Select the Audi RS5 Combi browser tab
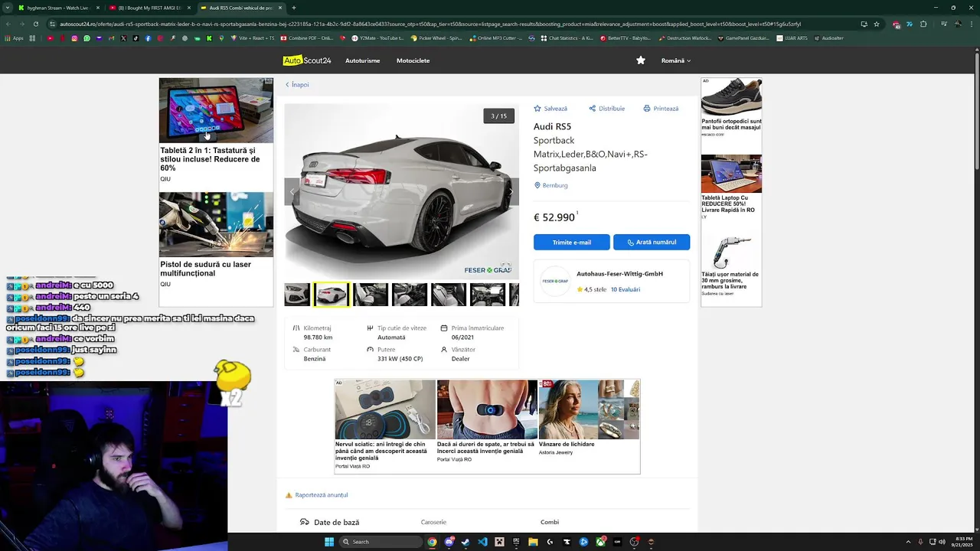 point(241,8)
